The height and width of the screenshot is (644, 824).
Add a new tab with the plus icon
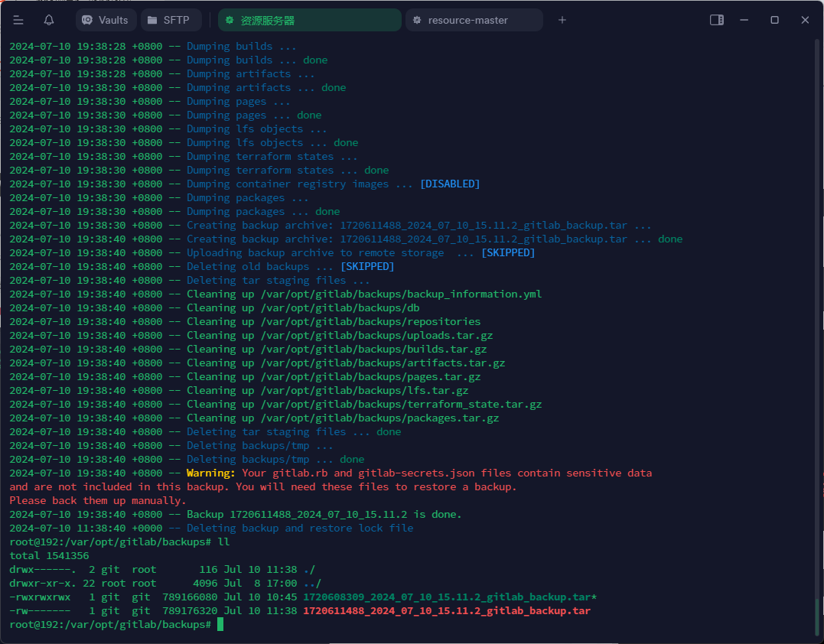562,20
